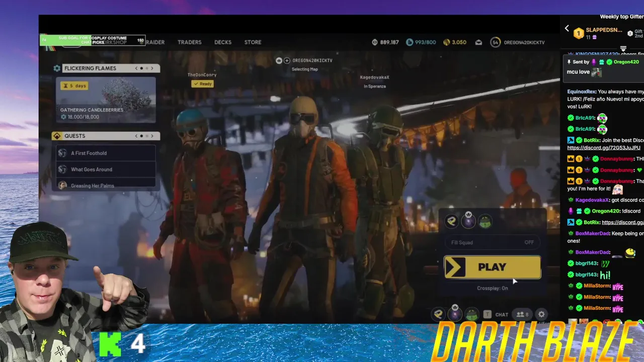The height and width of the screenshot is (362, 644).
Task: Click the yellow logo avatar in bottom bar
Action: coord(438,314)
